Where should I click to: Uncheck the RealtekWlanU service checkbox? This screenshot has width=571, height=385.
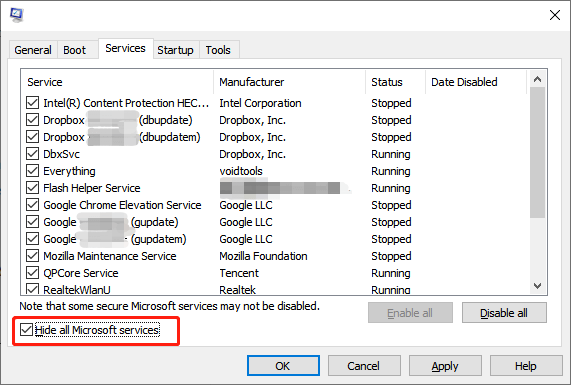(33, 289)
